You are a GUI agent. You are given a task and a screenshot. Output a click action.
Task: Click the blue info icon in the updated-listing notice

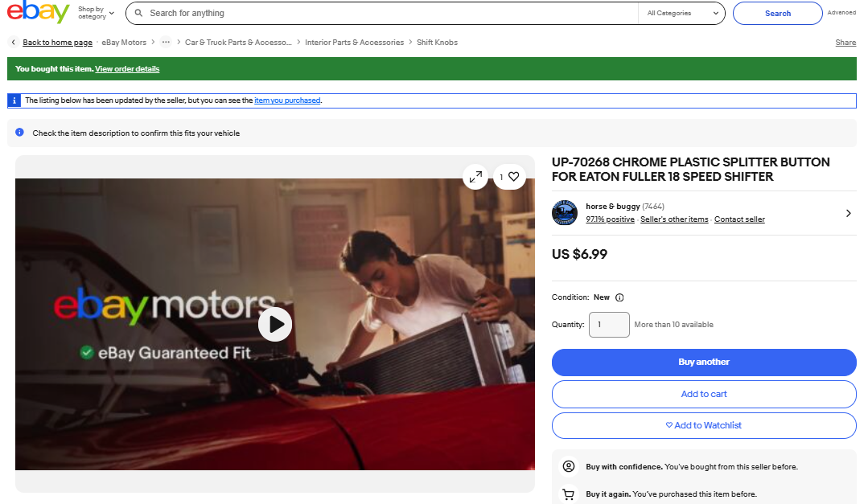(x=14, y=100)
